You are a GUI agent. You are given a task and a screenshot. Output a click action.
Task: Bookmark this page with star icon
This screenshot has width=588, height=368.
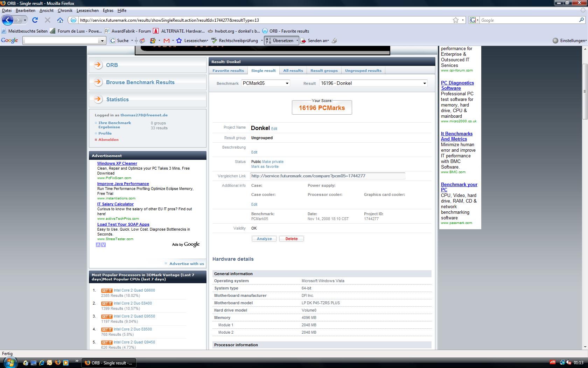(456, 20)
